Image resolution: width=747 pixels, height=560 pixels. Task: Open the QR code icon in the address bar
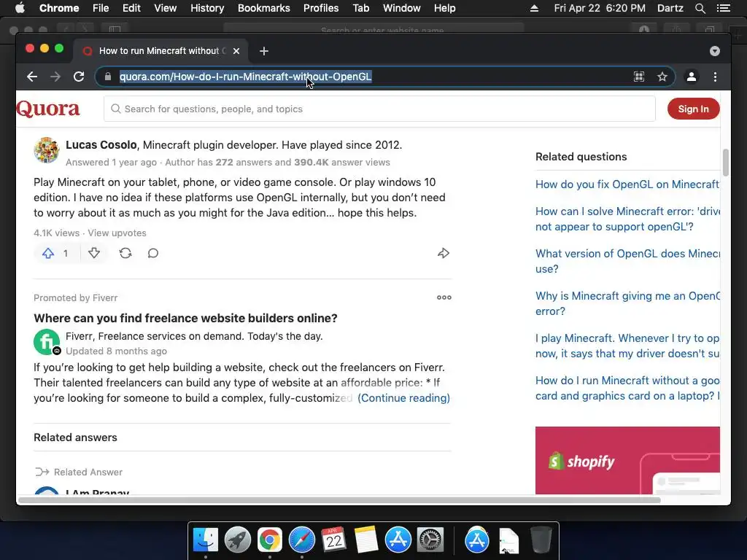point(639,77)
